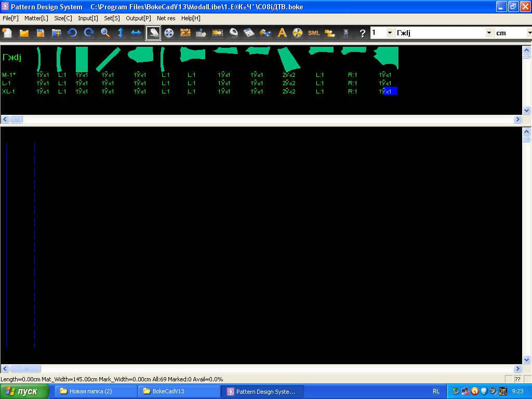Select the hand pan tool
The height and width of the screenshot is (399, 532).
(153, 33)
